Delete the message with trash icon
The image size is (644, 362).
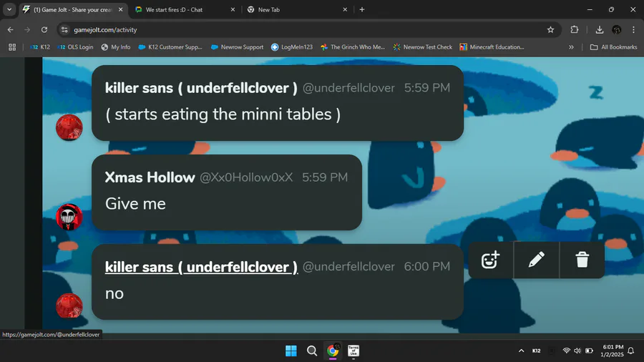point(582,260)
